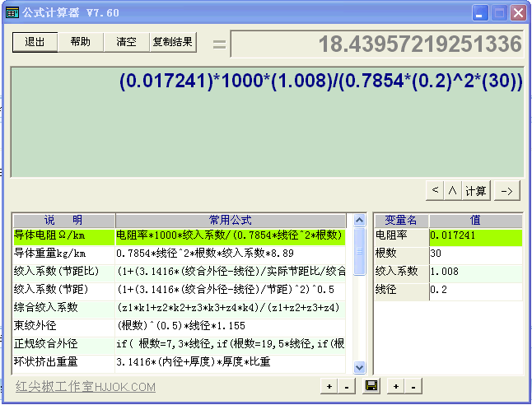Screen dimensions: 532x405
Task: Click minus button under the variable table
Action: pyautogui.click(x=413, y=386)
